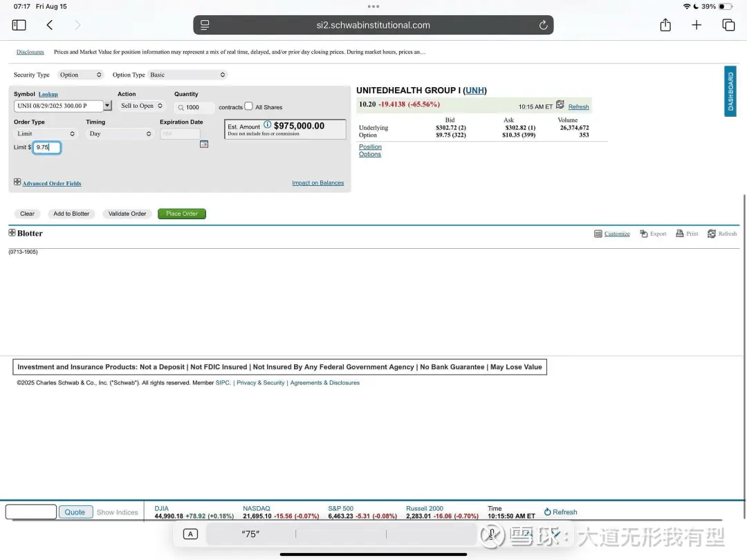Open the Order Type Limit dropdown
The image size is (747, 560).
[x=45, y=133]
